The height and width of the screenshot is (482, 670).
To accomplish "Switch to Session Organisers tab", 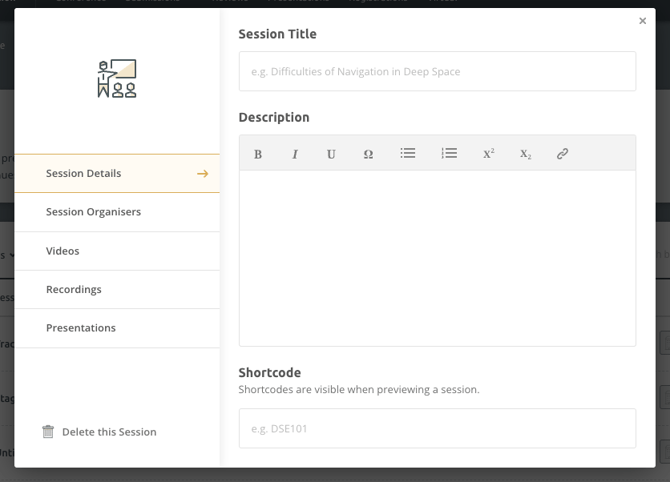I will click(x=93, y=212).
